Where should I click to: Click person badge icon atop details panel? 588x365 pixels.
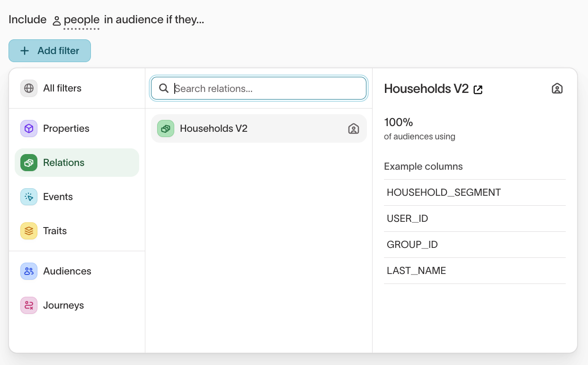tap(557, 89)
